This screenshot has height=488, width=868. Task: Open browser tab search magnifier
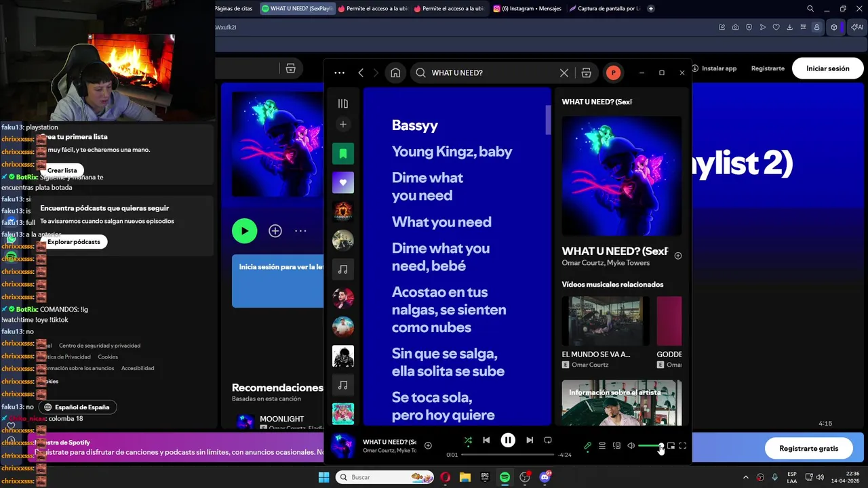pos(810,9)
